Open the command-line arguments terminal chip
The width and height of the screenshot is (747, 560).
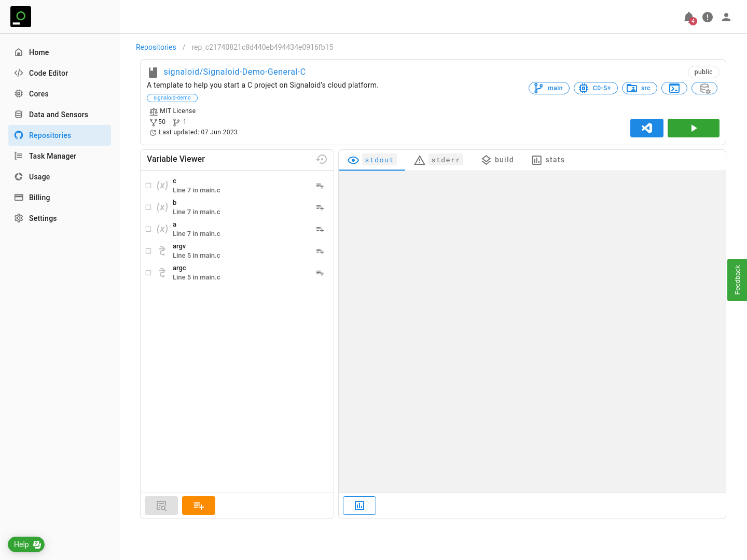tap(674, 88)
